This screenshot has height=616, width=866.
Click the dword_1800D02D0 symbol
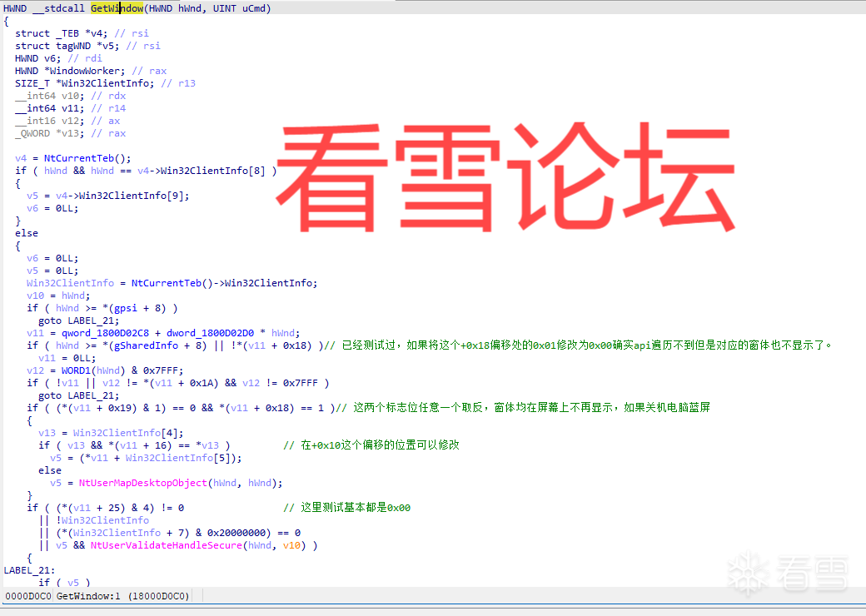pos(210,333)
